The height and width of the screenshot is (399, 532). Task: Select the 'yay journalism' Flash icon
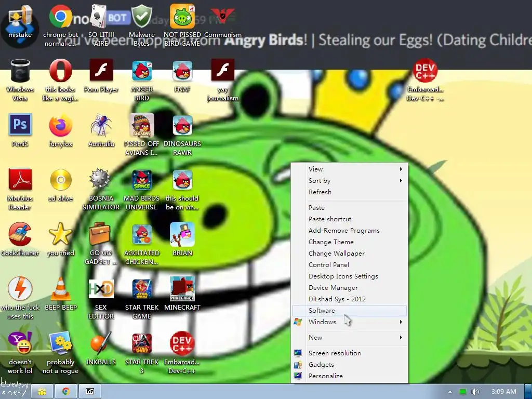(x=222, y=70)
